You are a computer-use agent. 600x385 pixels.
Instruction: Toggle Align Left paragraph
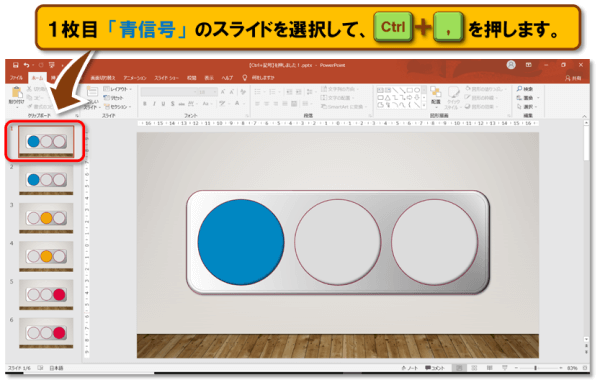click(x=258, y=104)
